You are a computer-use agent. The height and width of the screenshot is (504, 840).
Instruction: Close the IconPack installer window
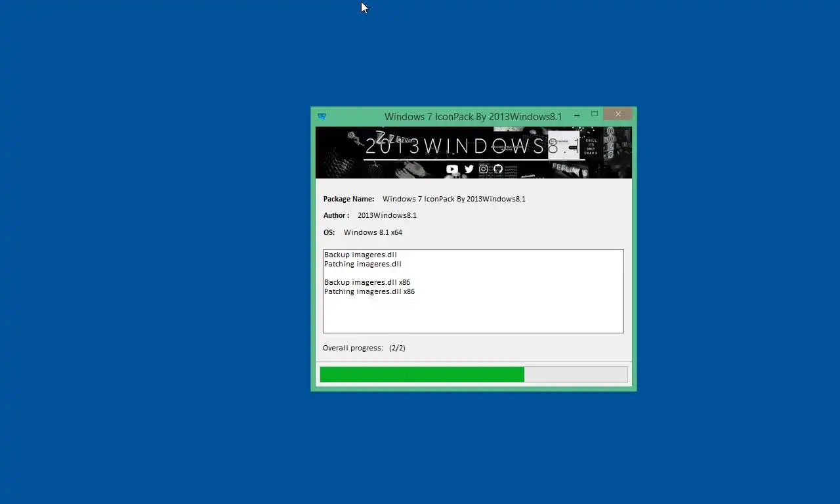point(618,114)
